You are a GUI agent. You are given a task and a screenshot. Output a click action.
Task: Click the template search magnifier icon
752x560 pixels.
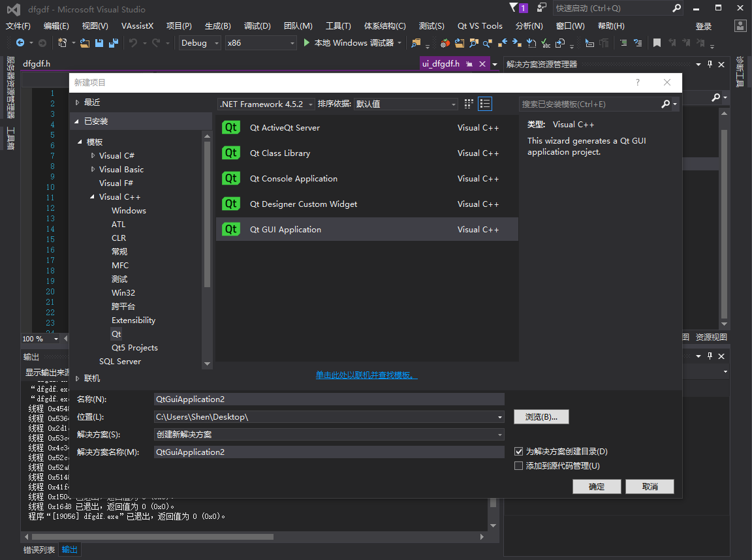coord(666,104)
